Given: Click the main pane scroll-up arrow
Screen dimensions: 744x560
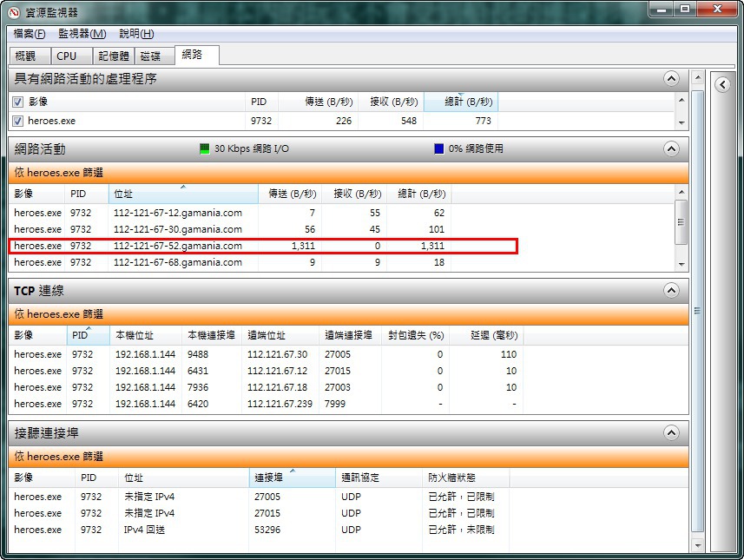Looking at the screenshot, I should pos(697,77).
